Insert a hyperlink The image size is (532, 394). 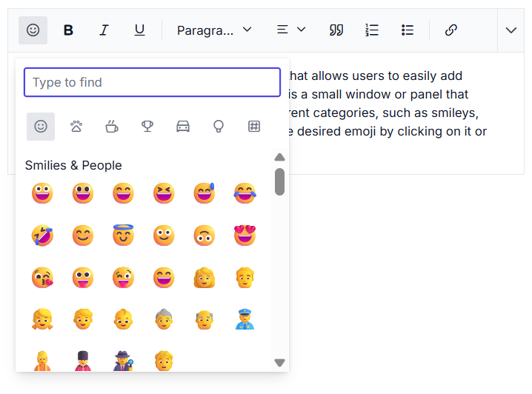(451, 30)
